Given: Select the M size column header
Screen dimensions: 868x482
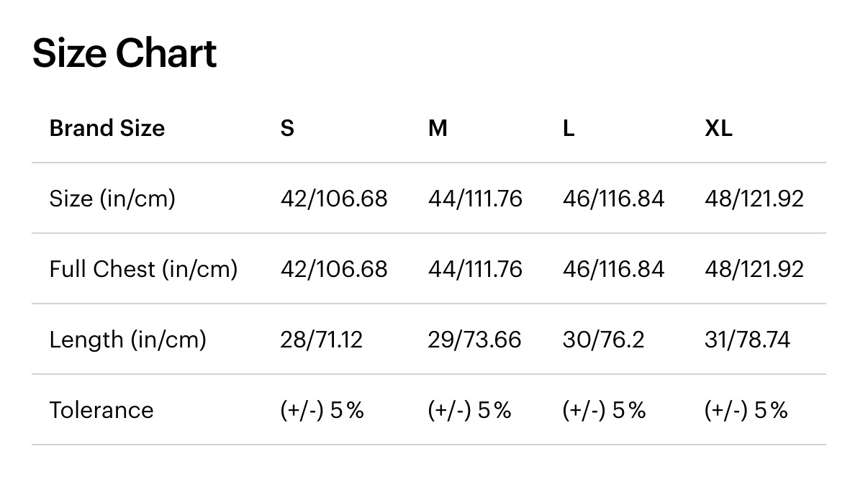Looking at the screenshot, I should pos(438,128).
